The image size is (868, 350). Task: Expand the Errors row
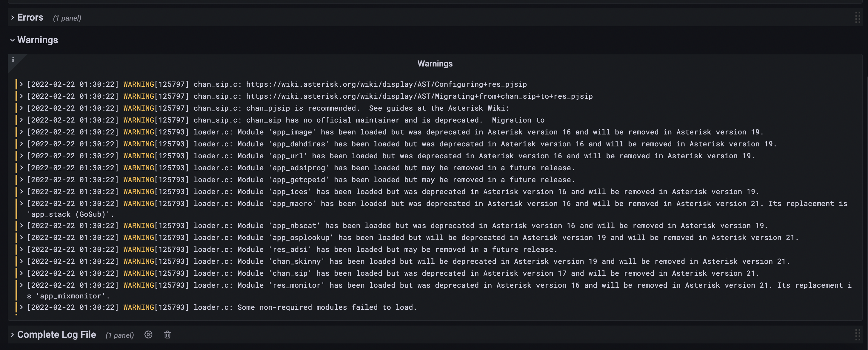tap(13, 18)
